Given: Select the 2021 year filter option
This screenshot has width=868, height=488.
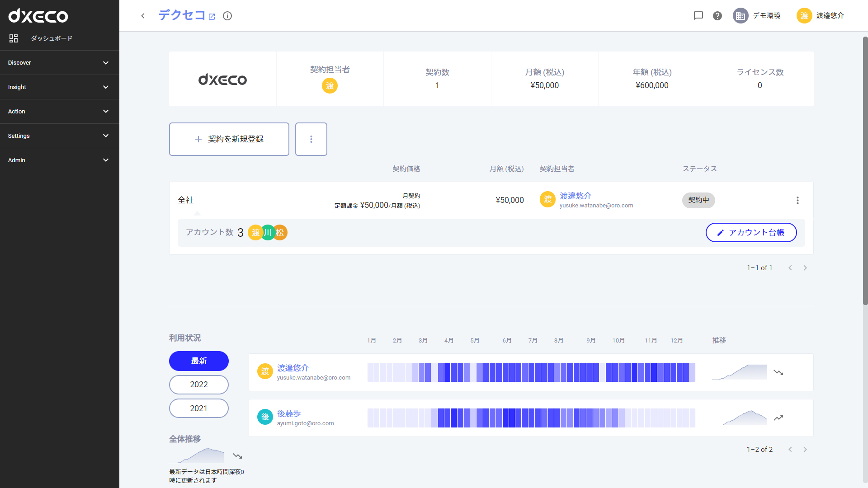Looking at the screenshot, I should pyautogui.click(x=198, y=408).
